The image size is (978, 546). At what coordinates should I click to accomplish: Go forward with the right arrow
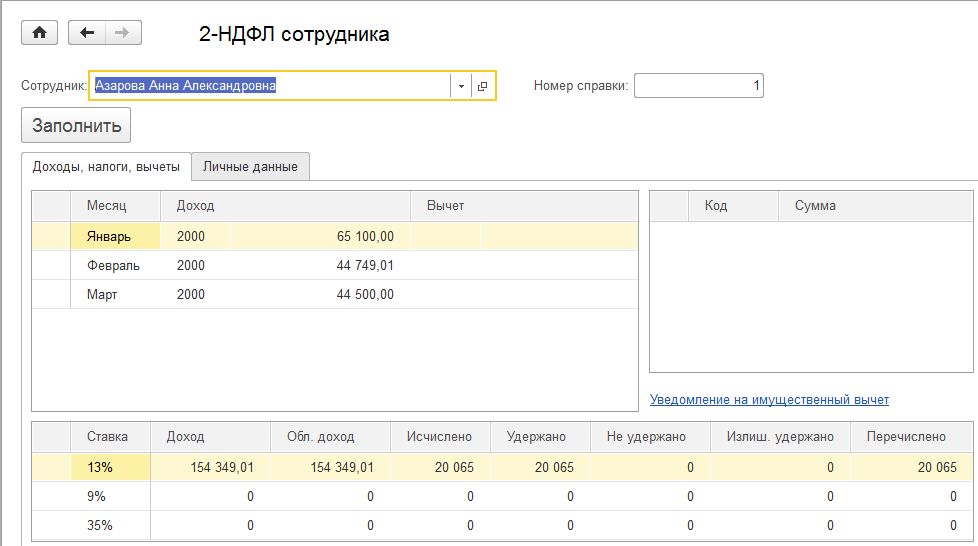tap(123, 33)
